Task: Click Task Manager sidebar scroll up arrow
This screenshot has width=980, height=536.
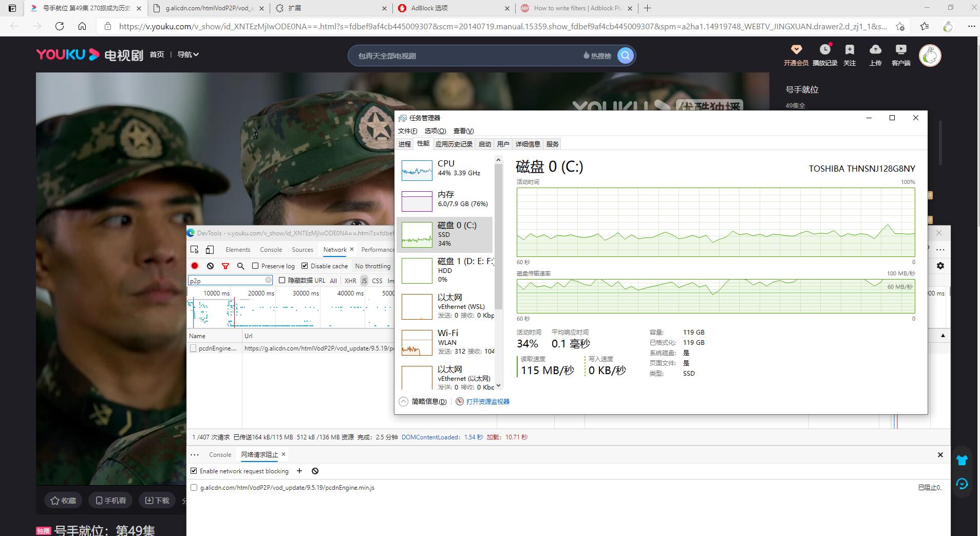Action: pos(498,160)
